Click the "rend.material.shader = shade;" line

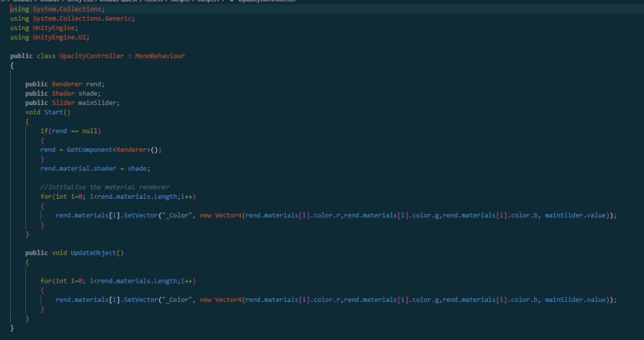pos(96,168)
